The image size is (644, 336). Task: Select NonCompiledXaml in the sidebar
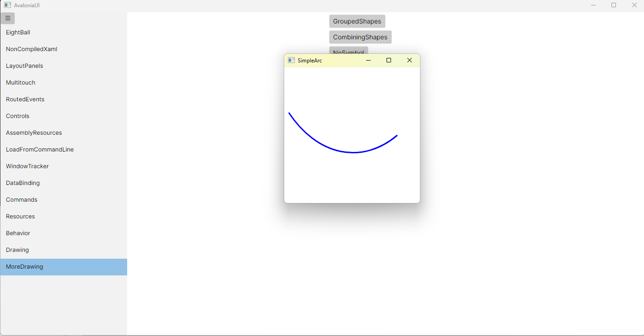64,49
